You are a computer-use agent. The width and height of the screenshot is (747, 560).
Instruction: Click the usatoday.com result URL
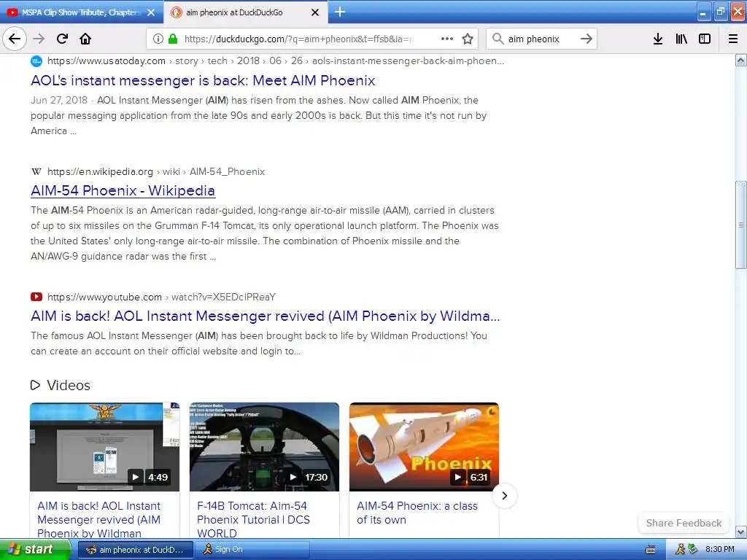[275, 61]
